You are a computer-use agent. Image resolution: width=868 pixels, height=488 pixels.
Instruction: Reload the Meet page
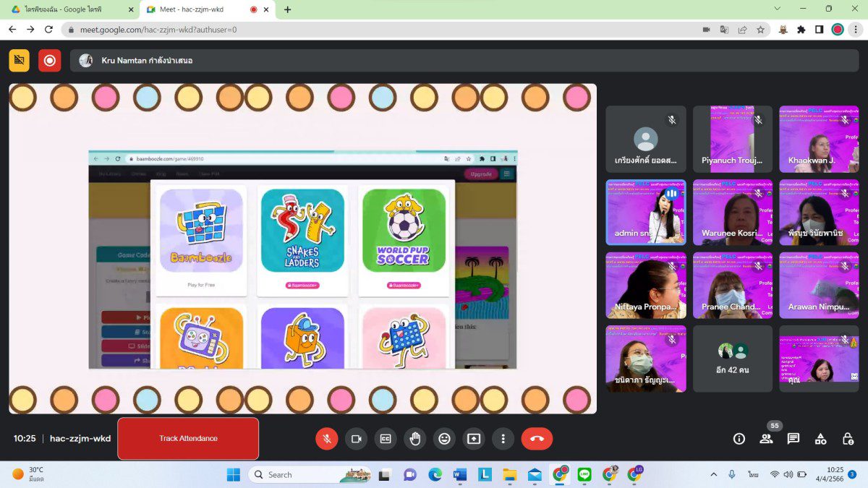pyautogui.click(x=48, y=30)
